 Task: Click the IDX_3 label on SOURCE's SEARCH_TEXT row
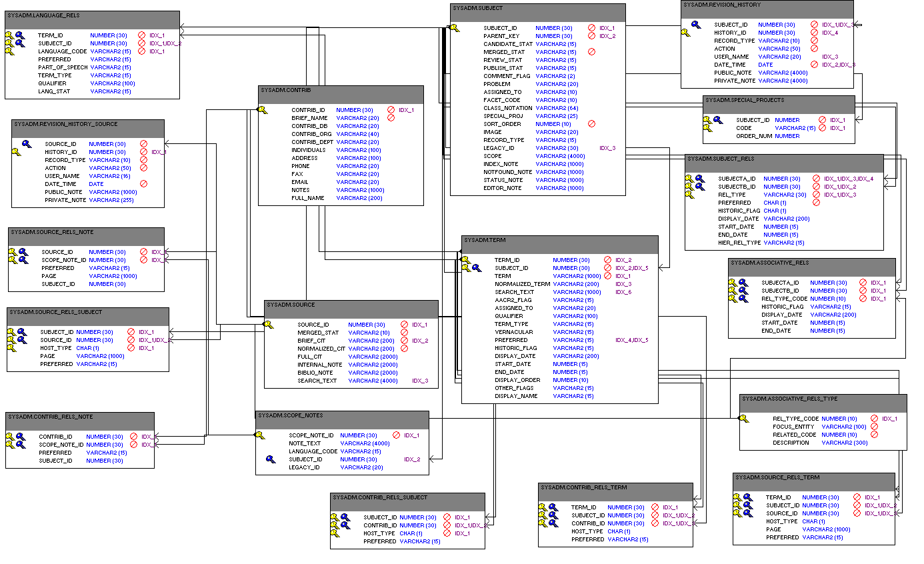[x=420, y=381]
